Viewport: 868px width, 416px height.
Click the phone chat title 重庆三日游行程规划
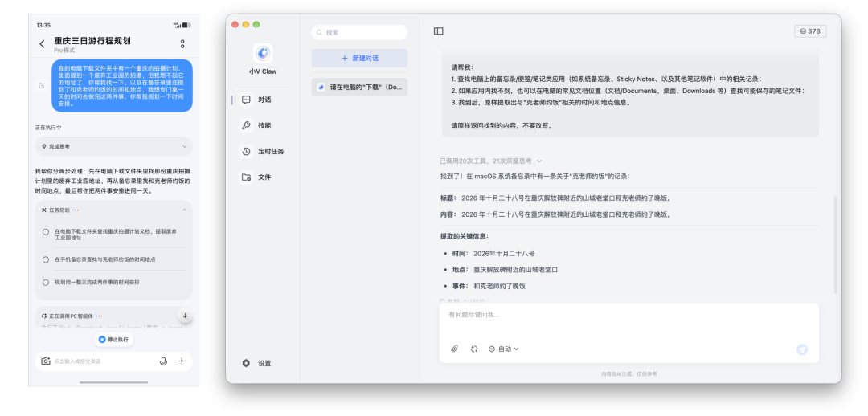[92, 41]
